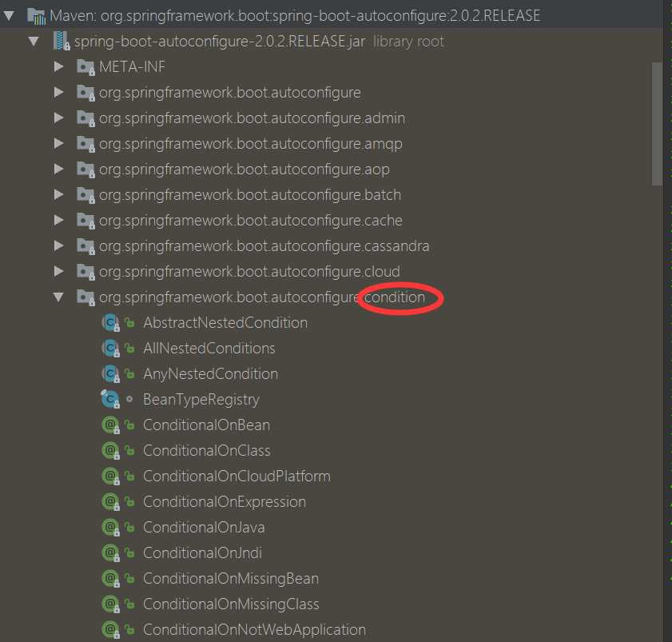Screen dimensions: 672x642
Task: Open the AllNestedConditions class
Action: tap(209, 349)
